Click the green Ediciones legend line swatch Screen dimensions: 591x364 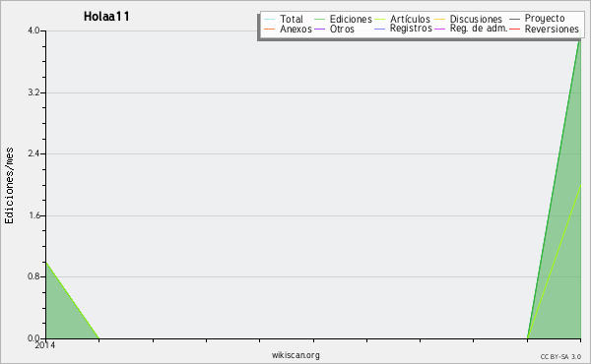[x=319, y=19]
